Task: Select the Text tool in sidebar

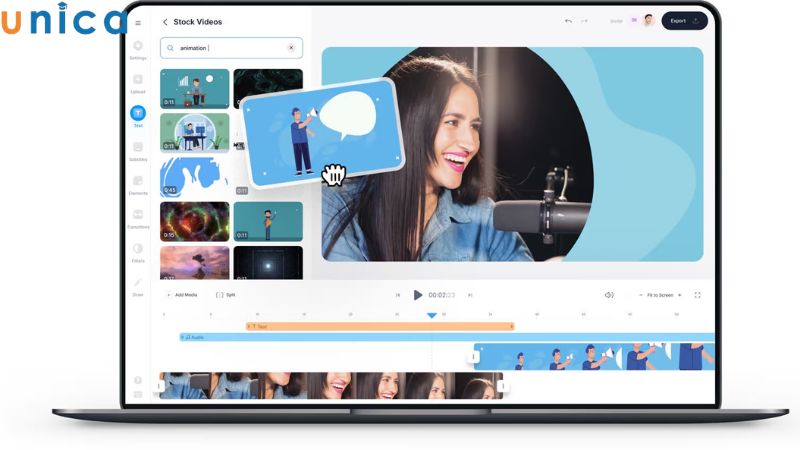Action: (x=138, y=116)
